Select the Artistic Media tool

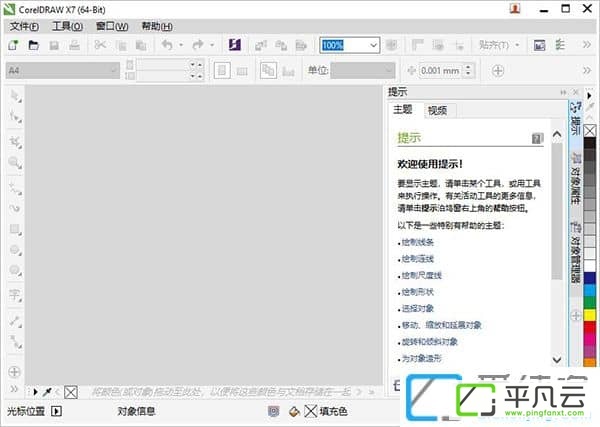[15, 209]
